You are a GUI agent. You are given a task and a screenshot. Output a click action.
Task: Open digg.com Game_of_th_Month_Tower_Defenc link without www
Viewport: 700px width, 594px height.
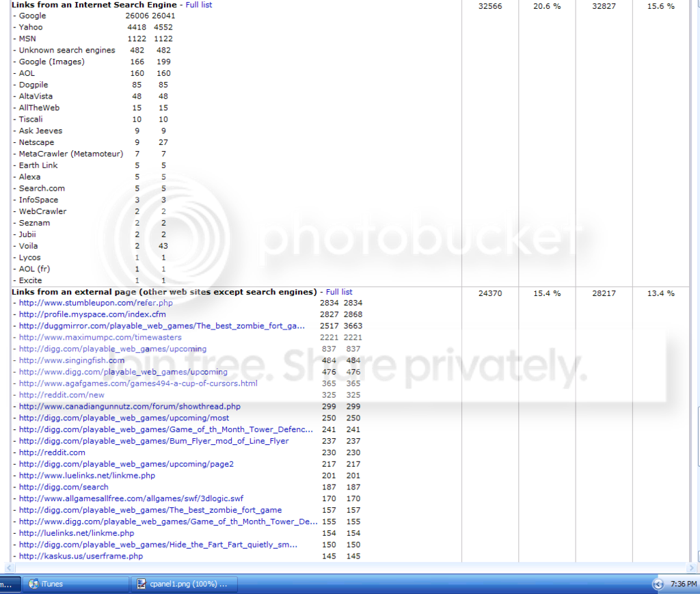165,430
